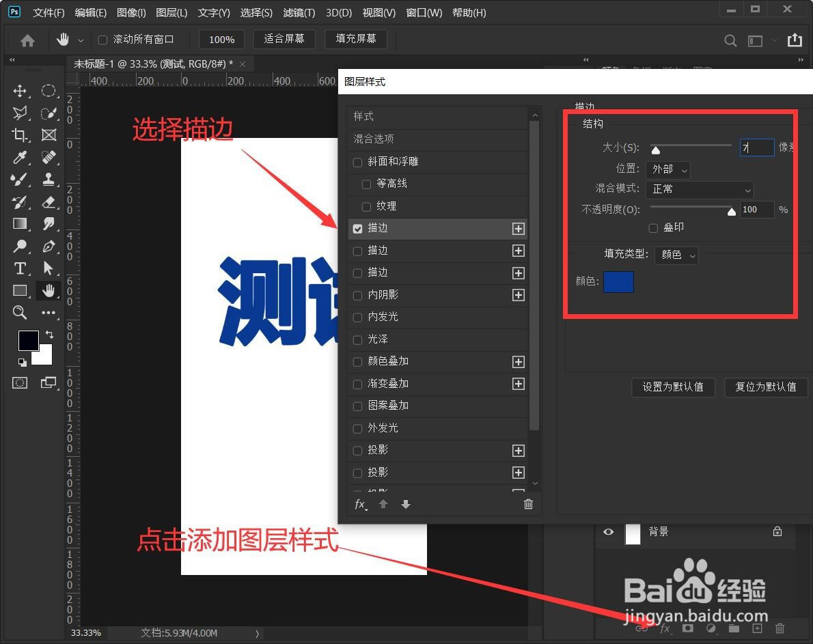Select the 未标题-1 document tab

click(154, 62)
